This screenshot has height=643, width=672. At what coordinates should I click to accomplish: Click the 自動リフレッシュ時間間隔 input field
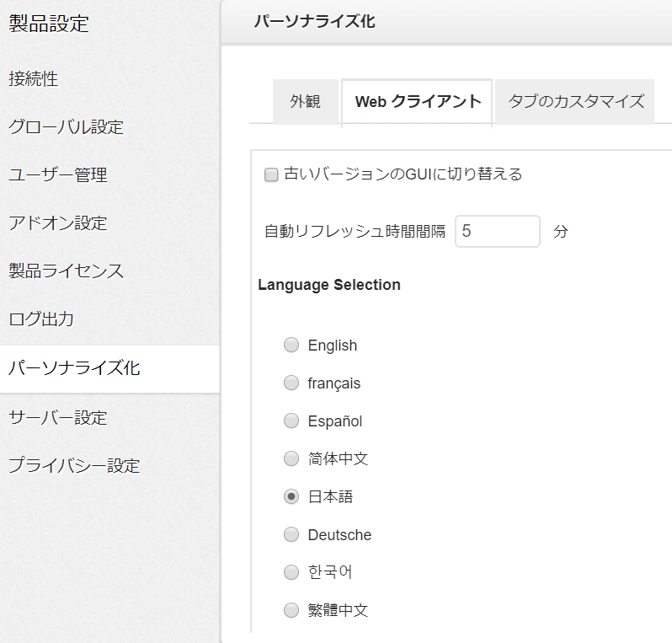pyautogui.click(x=497, y=231)
